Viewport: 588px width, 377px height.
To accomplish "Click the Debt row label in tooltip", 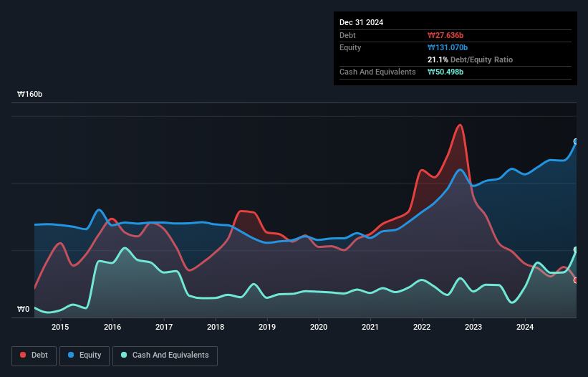I will (x=347, y=35).
